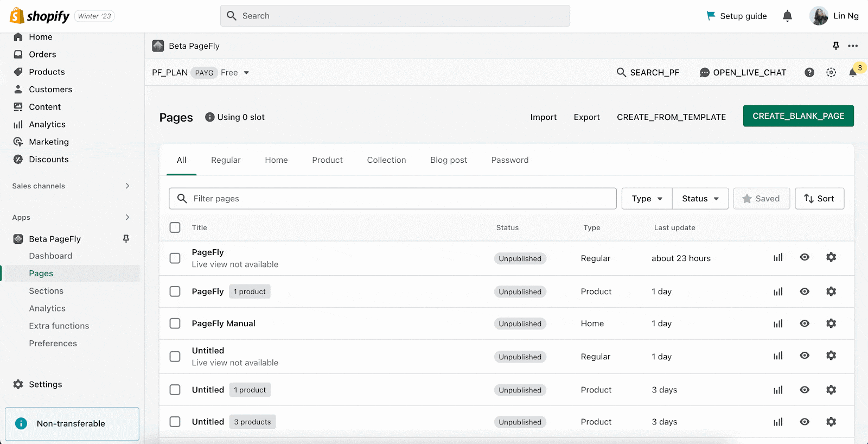This screenshot has height=444, width=868.
Task: Click the Using 0 slot info icon
Action: click(209, 117)
